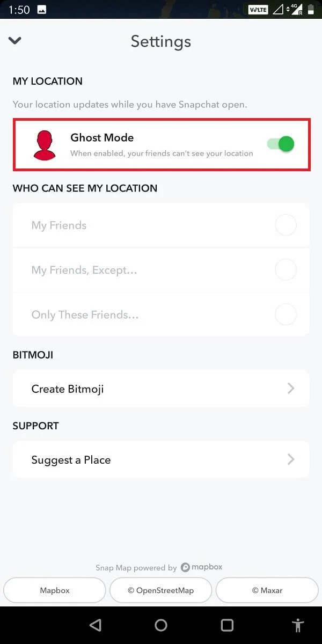
Task: Expand the Suggest a Place row chevron
Action: click(291, 459)
